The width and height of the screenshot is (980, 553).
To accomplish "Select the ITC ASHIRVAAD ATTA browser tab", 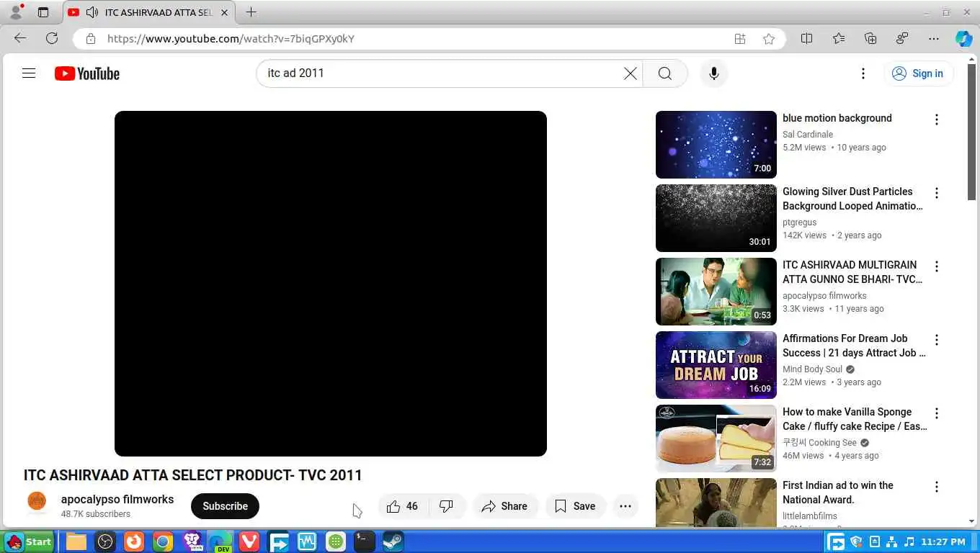I will pyautogui.click(x=148, y=12).
